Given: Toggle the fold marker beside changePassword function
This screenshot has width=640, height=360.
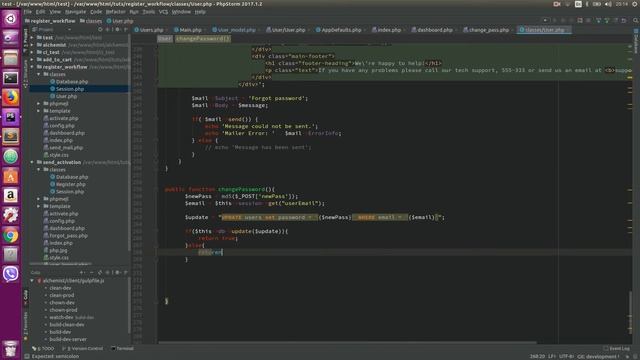Looking at the screenshot, I should 156,189.
